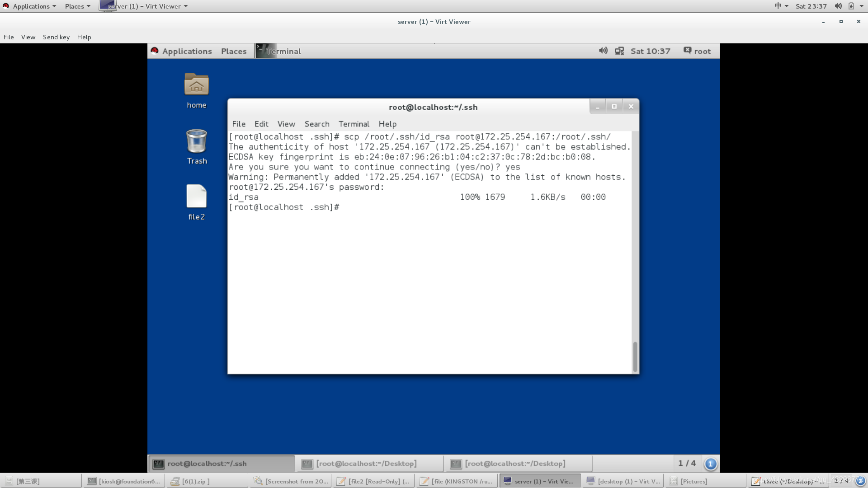The height and width of the screenshot is (488, 868).
Task: Open the terminal Help menu
Action: pyautogui.click(x=387, y=124)
